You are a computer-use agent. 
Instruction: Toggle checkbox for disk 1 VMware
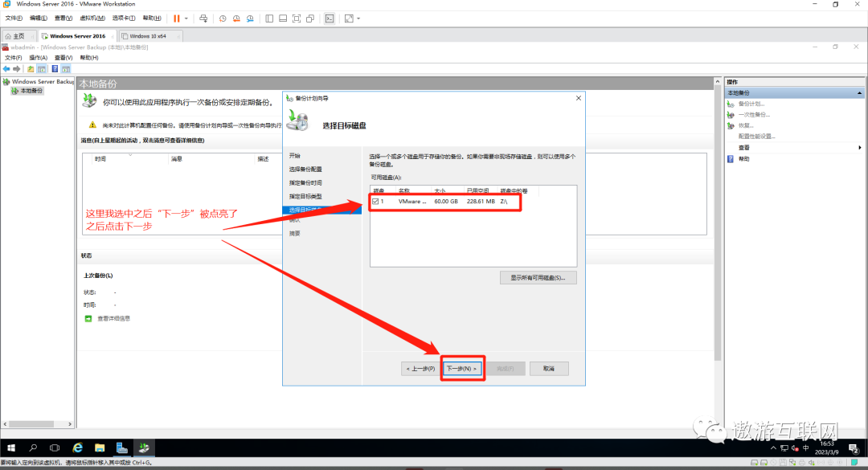(375, 202)
